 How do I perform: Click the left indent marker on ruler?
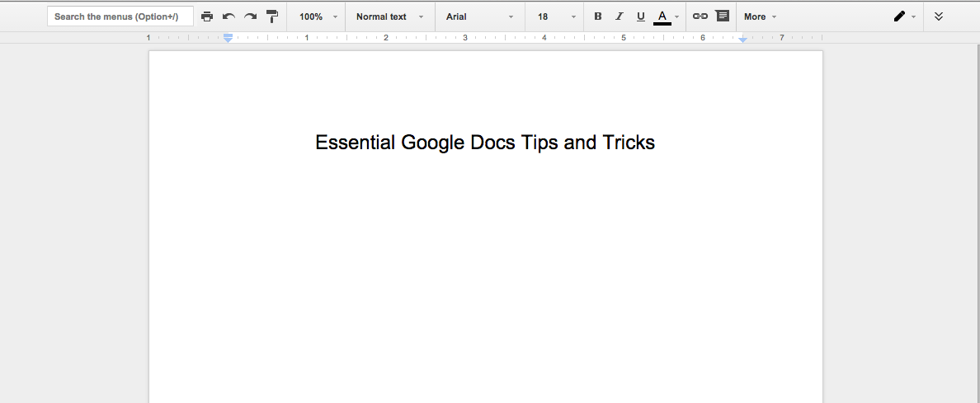[229, 38]
